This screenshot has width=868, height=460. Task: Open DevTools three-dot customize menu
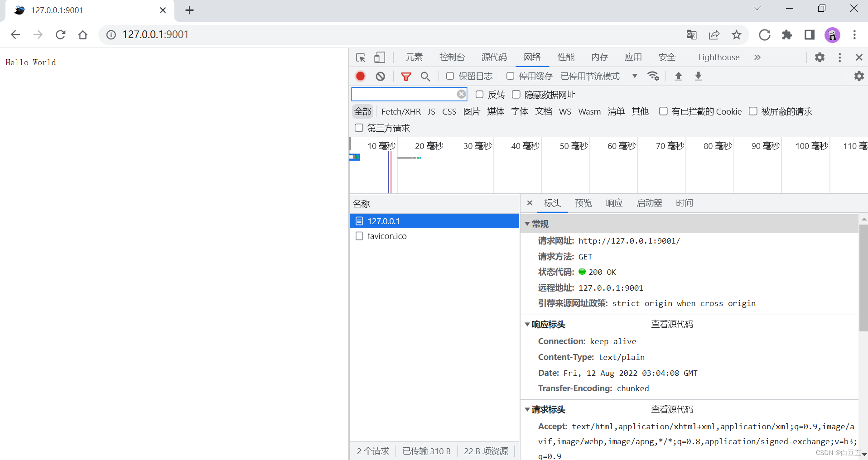pos(839,57)
